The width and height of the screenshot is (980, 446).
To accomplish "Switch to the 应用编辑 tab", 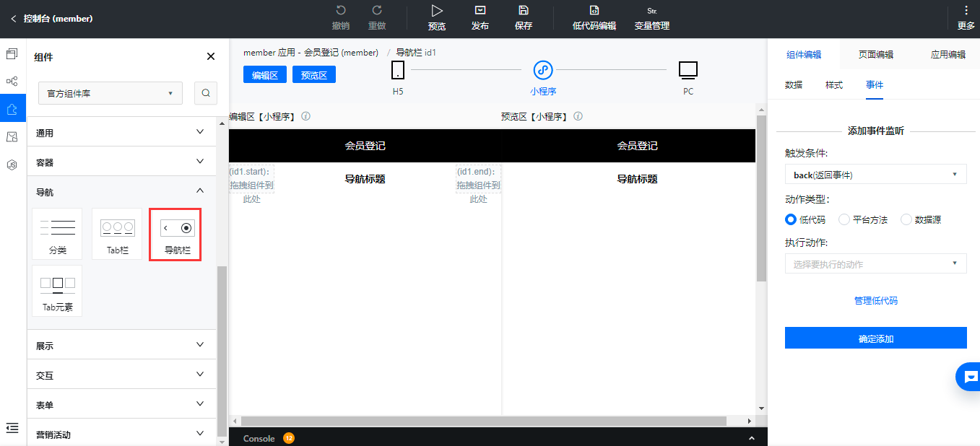I will [x=948, y=54].
